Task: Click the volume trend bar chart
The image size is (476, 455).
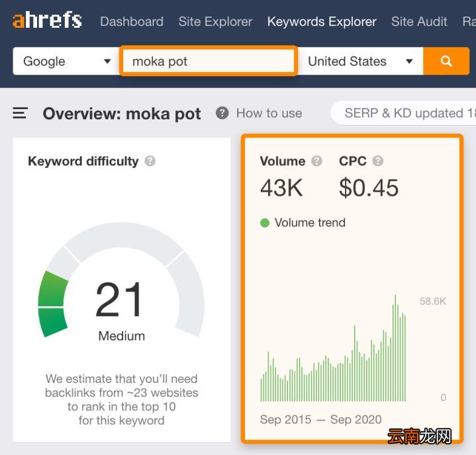Action: 333,349
